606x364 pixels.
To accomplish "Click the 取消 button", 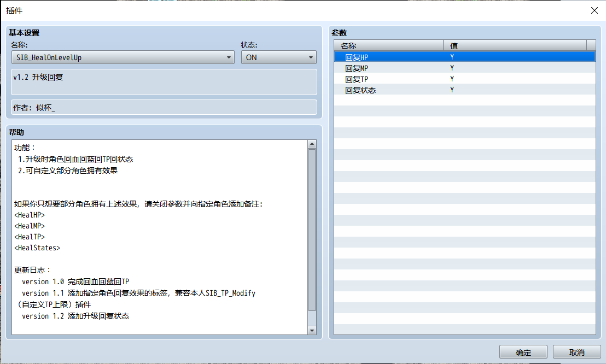I will coord(576,352).
